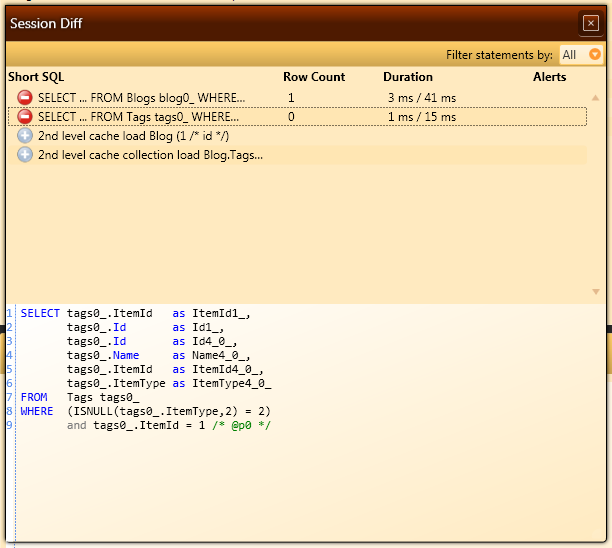This screenshot has width=612, height=548.
Task: Click 'ItemType4_0_' alias in SQL line 6
Action: point(231,384)
